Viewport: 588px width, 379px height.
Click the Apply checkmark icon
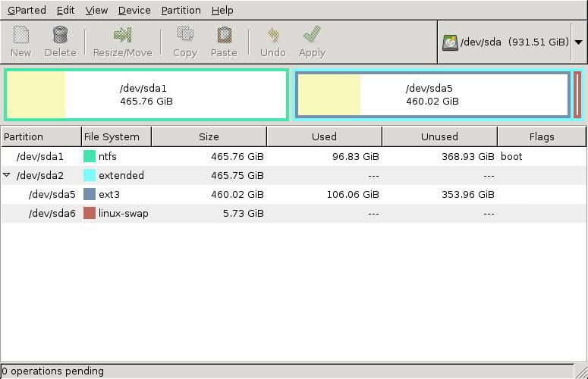(x=312, y=35)
